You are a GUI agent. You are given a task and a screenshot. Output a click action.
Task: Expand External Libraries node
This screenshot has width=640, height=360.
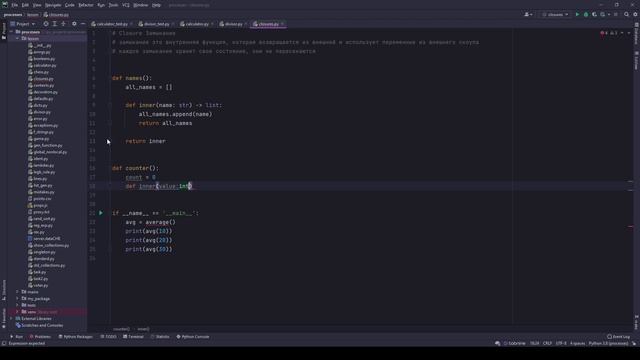[x=12, y=319]
